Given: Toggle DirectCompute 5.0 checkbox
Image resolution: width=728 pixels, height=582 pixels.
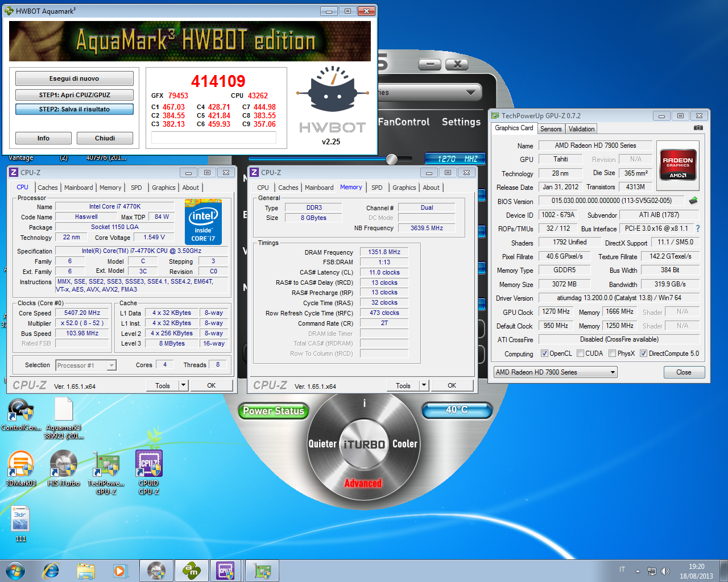Looking at the screenshot, I should coord(643,354).
